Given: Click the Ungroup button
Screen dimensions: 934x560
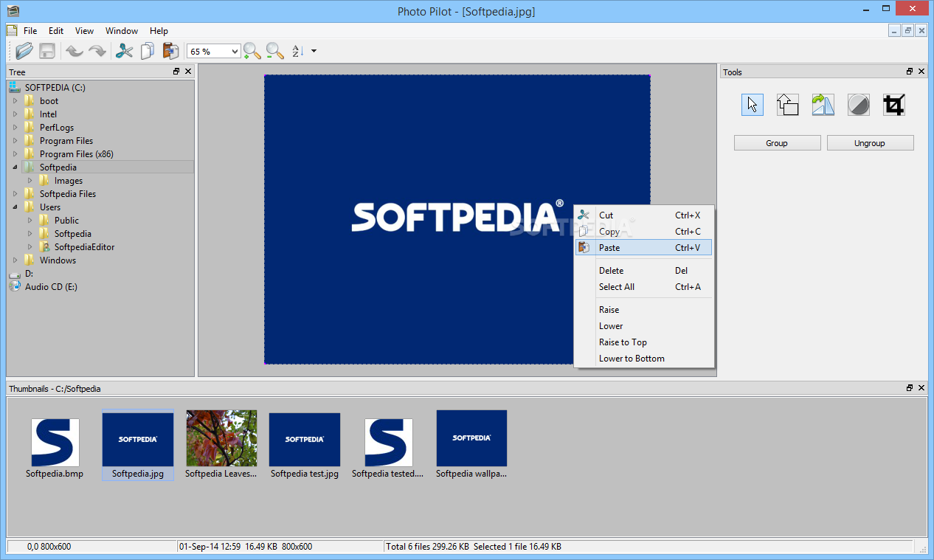Looking at the screenshot, I should [870, 143].
